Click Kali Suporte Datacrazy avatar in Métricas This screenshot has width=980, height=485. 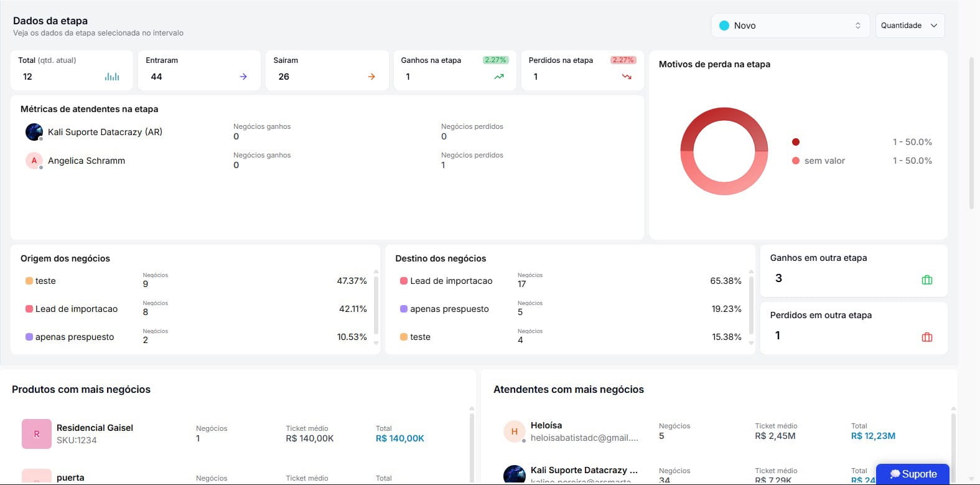tap(34, 132)
